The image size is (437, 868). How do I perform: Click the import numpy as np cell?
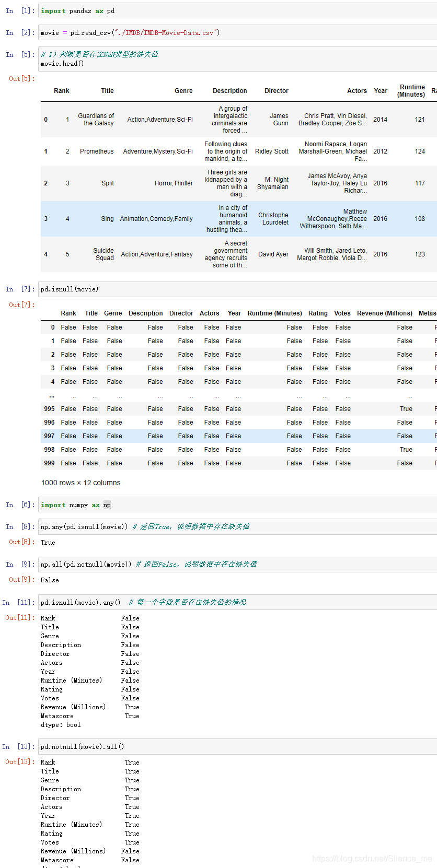(238, 505)
